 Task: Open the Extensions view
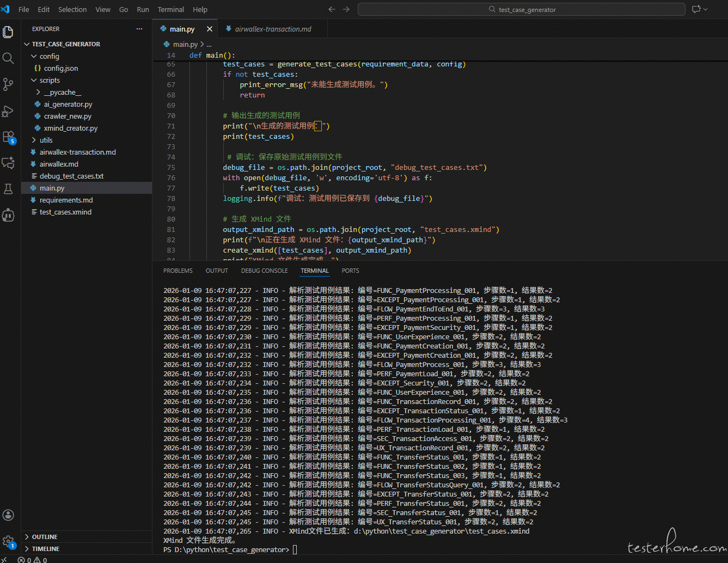(8, 137)
